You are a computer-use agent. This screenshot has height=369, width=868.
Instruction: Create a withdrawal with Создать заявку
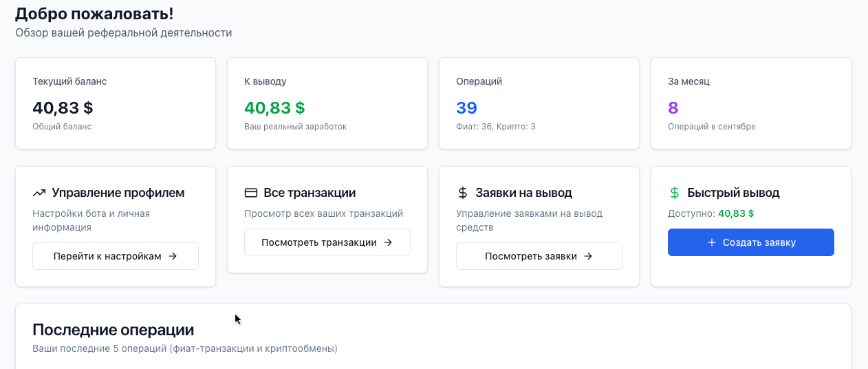coord(750,242)
